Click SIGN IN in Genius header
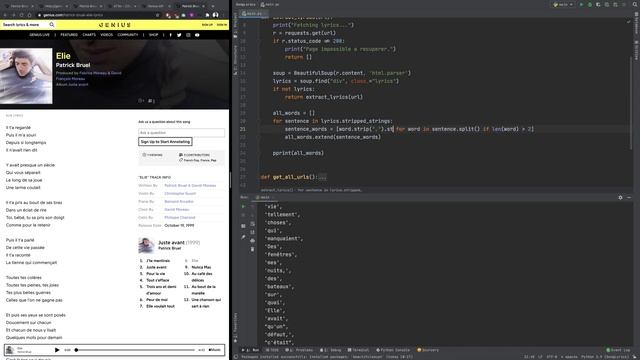 (222, 25)
